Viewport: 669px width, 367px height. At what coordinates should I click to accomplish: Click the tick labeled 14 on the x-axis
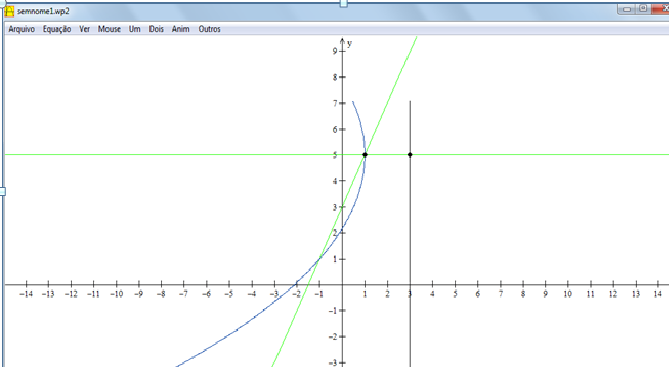[x=657, y=294]
